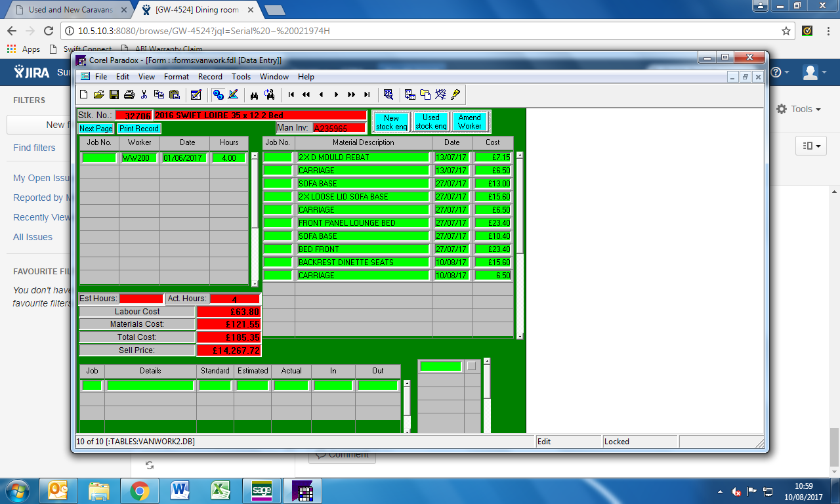Open the JIRA user profile dropdown

click(x=814, y=73)
